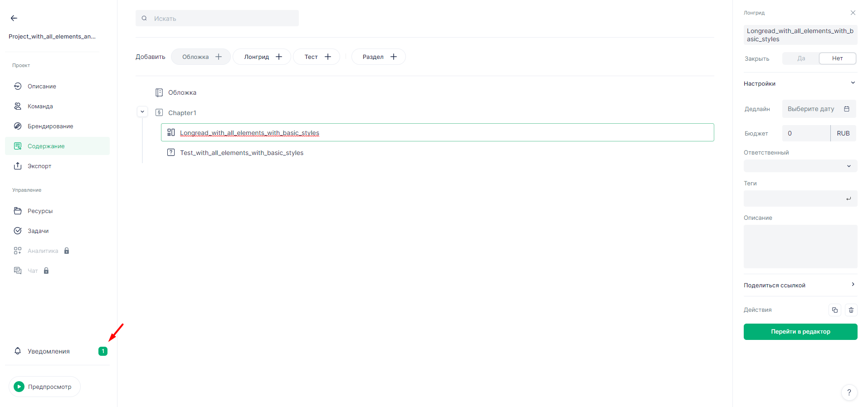Click the green notification badge

tap(103, 351)
